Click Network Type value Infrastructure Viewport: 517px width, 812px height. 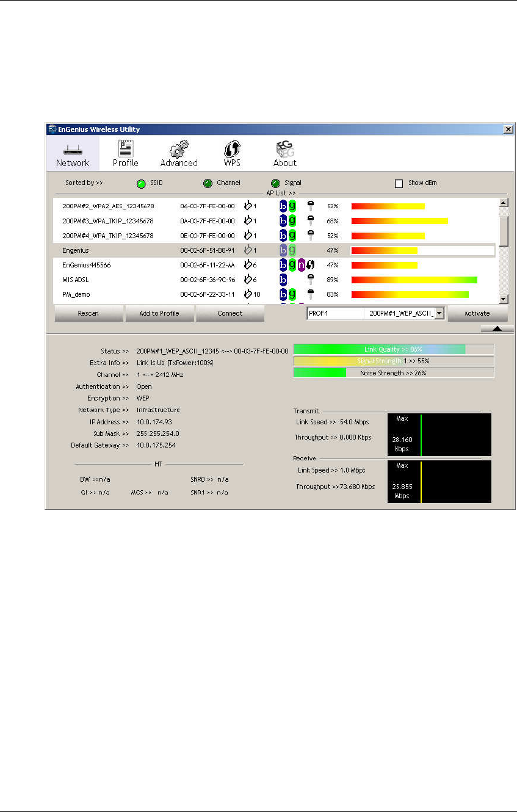(x=158, y=410)
